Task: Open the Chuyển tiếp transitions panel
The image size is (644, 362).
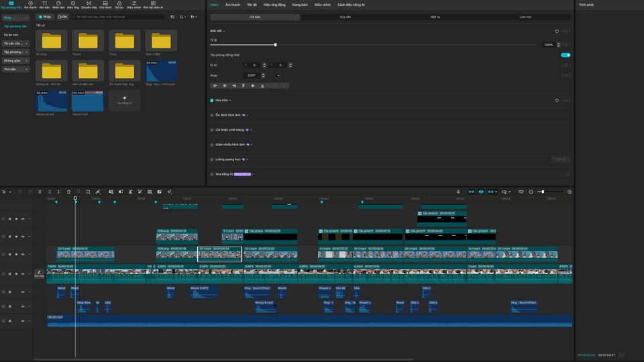Action: coord(89,5)
